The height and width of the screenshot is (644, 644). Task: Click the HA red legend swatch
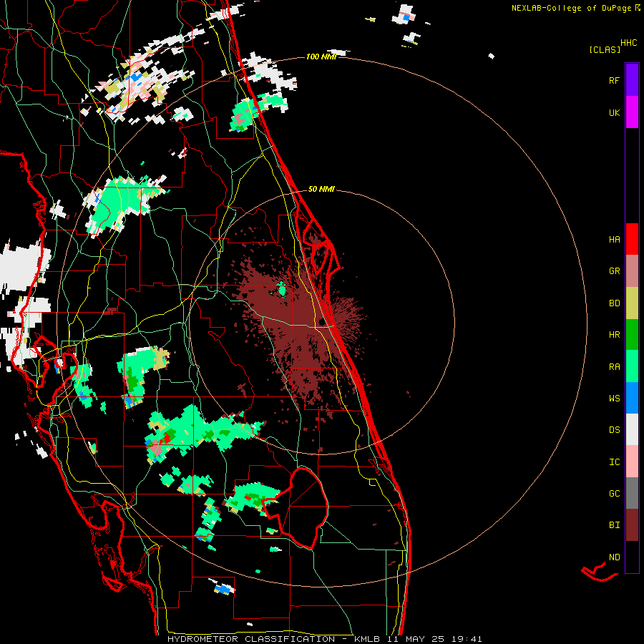point(632,239)
